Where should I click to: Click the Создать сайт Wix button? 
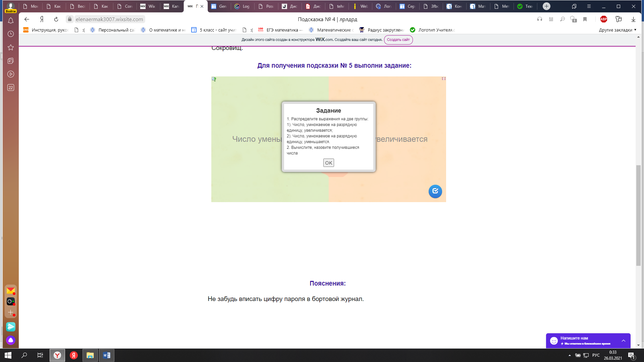tap(398, 40)
